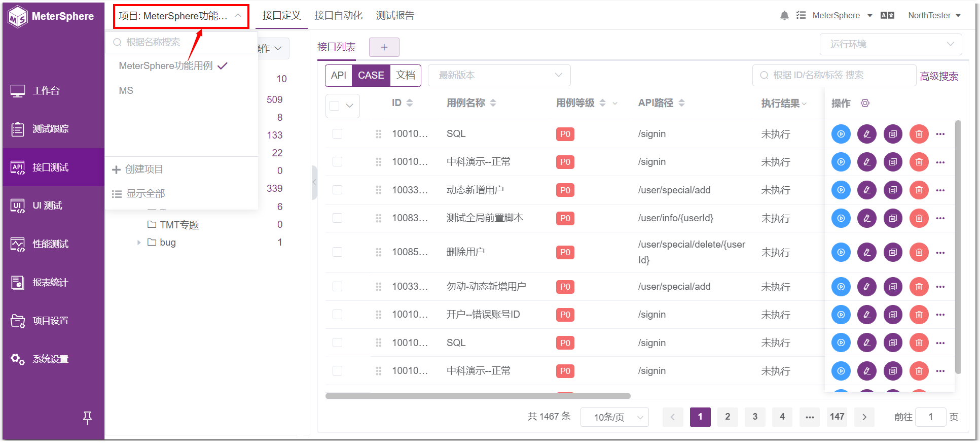Open the MeterSphere workspace dropdown
Screen dimensions: 980x444
842,16
